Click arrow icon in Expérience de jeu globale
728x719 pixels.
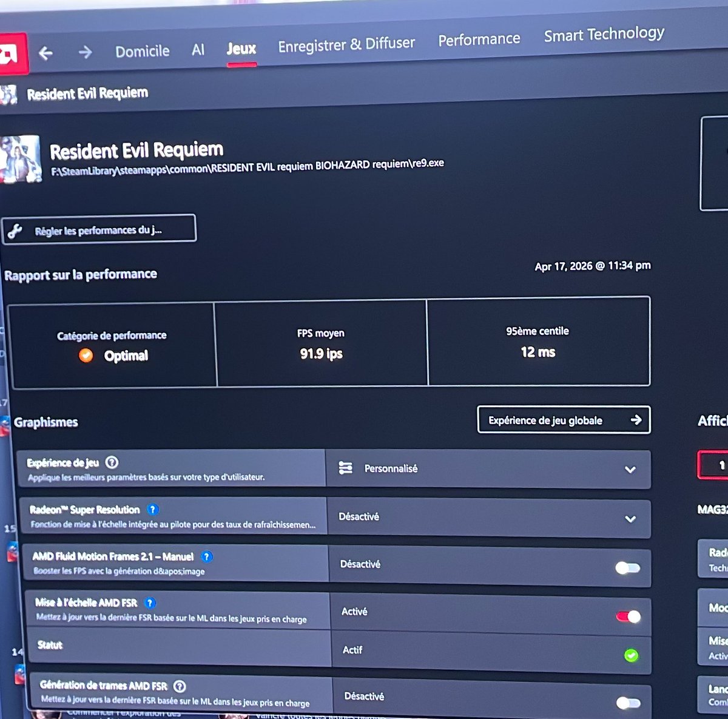tap(636, 420)
